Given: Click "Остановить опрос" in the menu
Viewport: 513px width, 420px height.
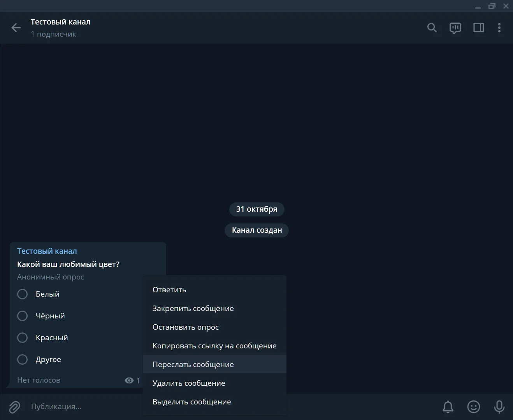Looking at the screenshot, I should [x=186, y=327].
